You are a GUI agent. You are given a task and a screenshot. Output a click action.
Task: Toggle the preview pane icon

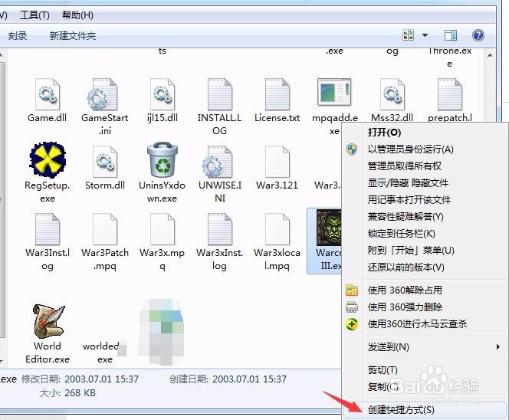click(450, 35)
